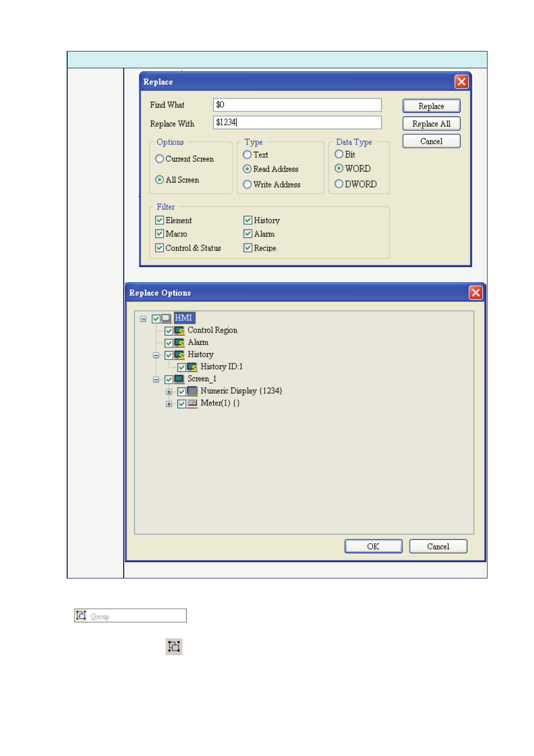The width and height of the screenshot is (534, 756).
Task: Expand the Meter(1) node
Action: [x=169, y=404]
